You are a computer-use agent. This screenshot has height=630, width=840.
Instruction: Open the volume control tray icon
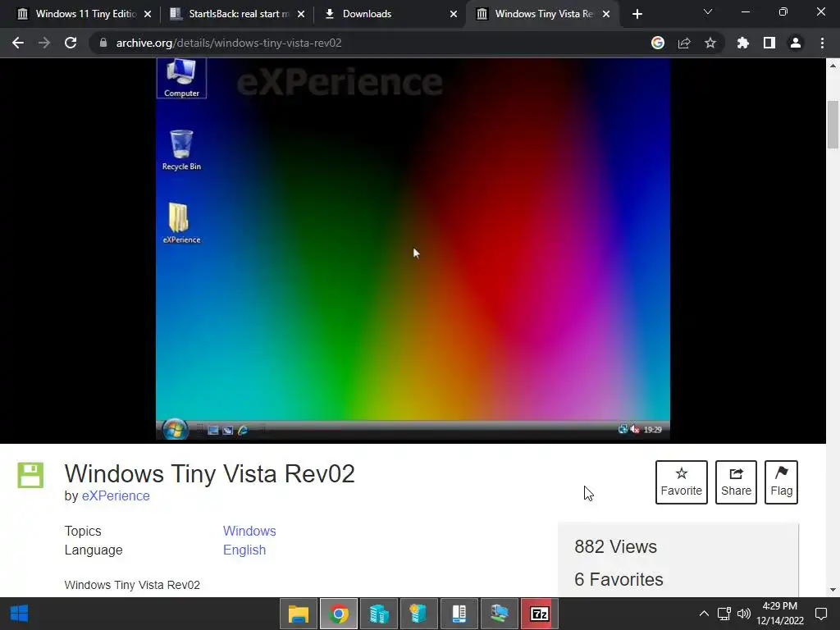point(743,614)
